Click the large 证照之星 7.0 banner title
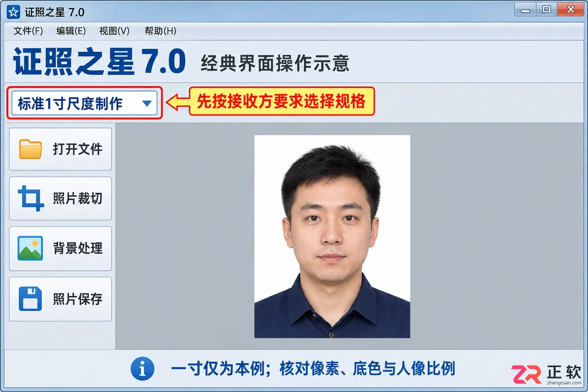This screenshot has width=588, height=392. (100, 61)
